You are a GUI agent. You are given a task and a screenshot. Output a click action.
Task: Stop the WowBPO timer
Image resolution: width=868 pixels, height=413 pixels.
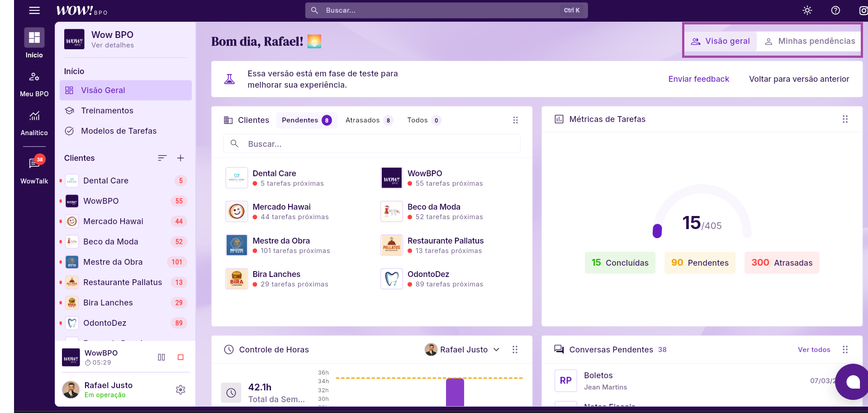[180, 357]
